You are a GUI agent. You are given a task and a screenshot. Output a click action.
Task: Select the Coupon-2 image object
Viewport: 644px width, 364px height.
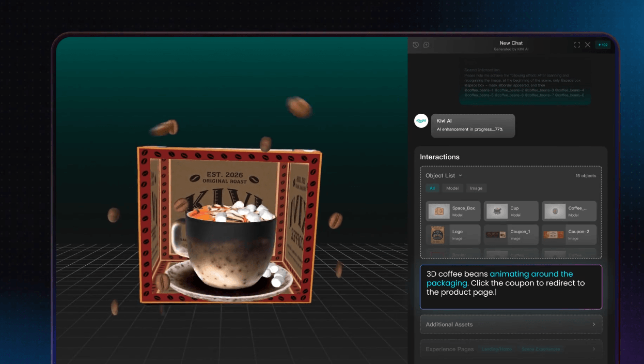[x=569, y=235]
